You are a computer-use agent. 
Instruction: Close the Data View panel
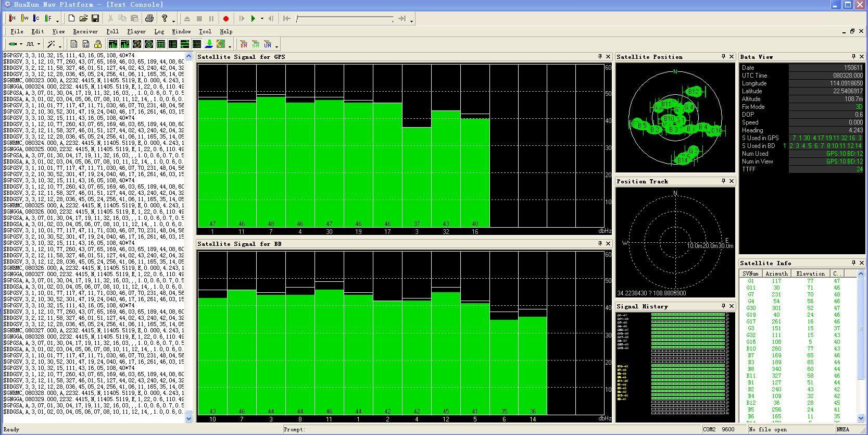(x=862, y=56)
